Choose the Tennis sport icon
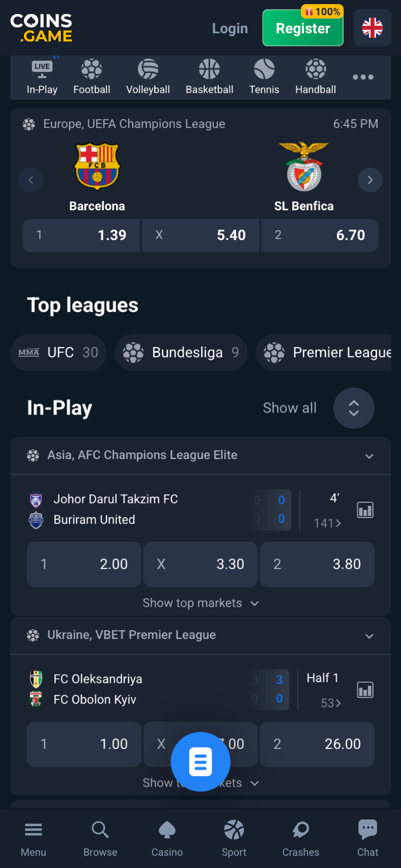 point(264,77)
